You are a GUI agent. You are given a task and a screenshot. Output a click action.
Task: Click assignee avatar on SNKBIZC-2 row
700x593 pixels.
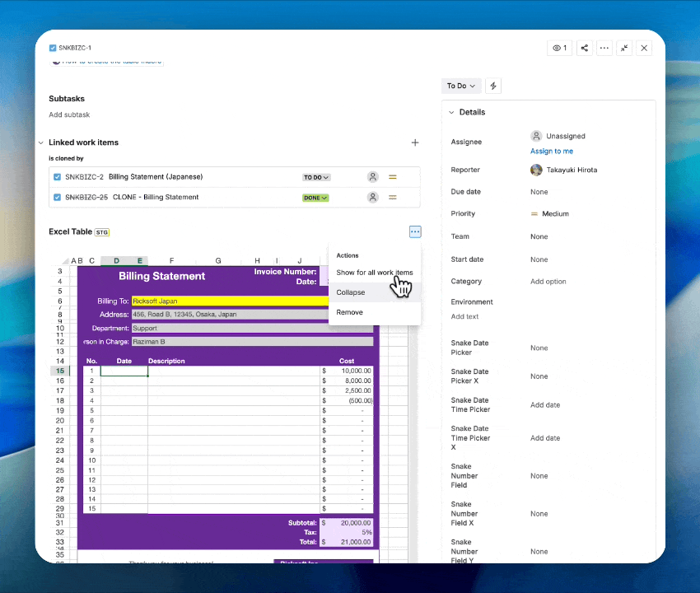373,177
